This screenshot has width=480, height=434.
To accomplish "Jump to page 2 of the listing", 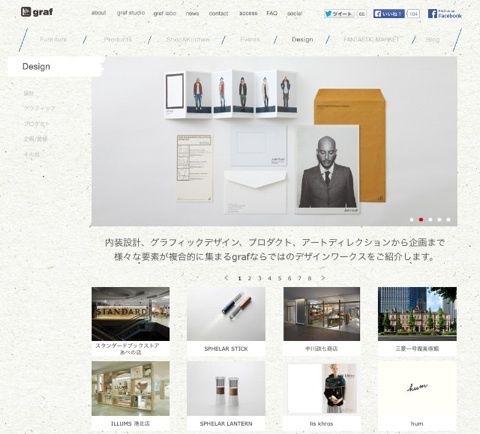I will point(249,278).
